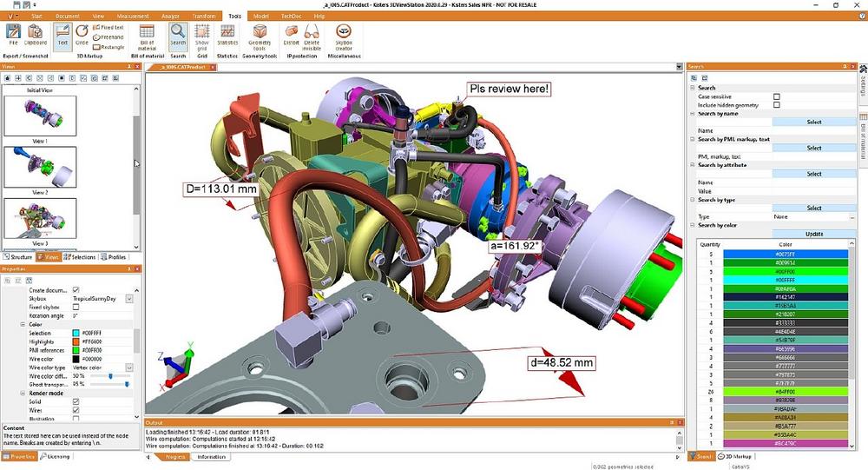
Task: Click the Settings side tab icon
Action: click(x=863, y=70)
